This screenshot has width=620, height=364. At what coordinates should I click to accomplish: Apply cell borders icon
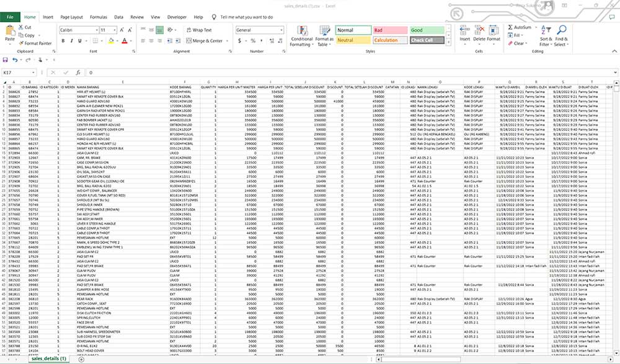click(95, 41)
